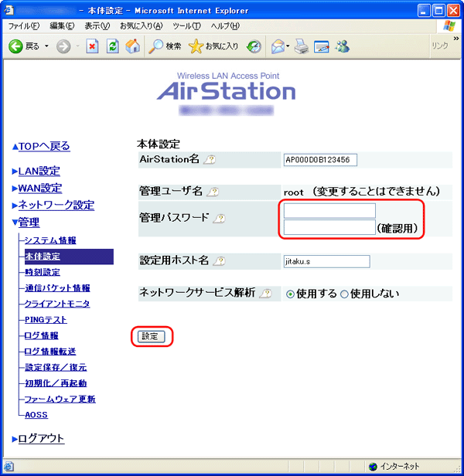The image size is (464, 476).
Task: Open the Home page icon
Action: click(x=133, y=46)
